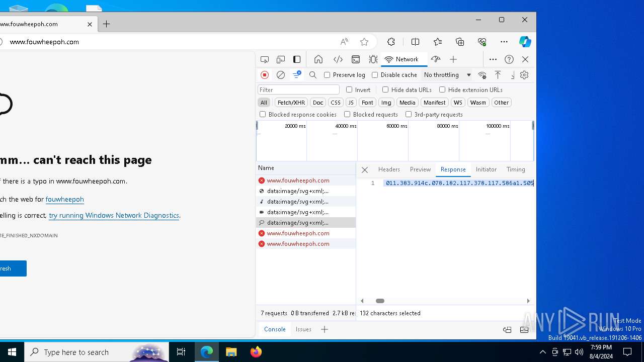The width and height of the screenshot is (644, 362).
Task: Enable the Disable cache checkbox
Action: [375, 75]
